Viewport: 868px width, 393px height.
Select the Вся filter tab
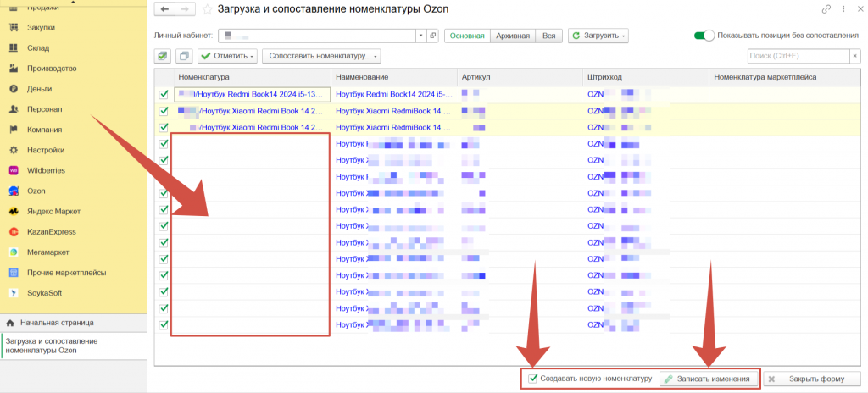pyautogui.click(x=549, y=36)
